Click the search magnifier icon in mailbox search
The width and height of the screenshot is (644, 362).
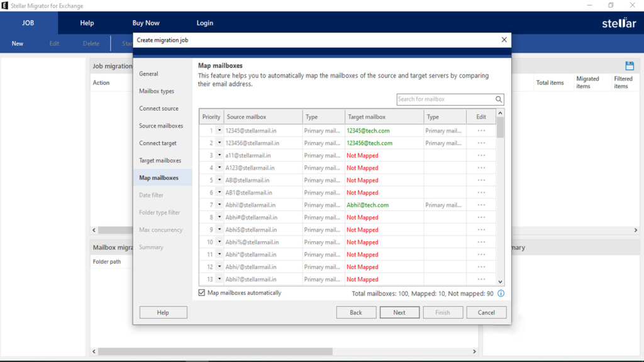click(x=499, y=99)
